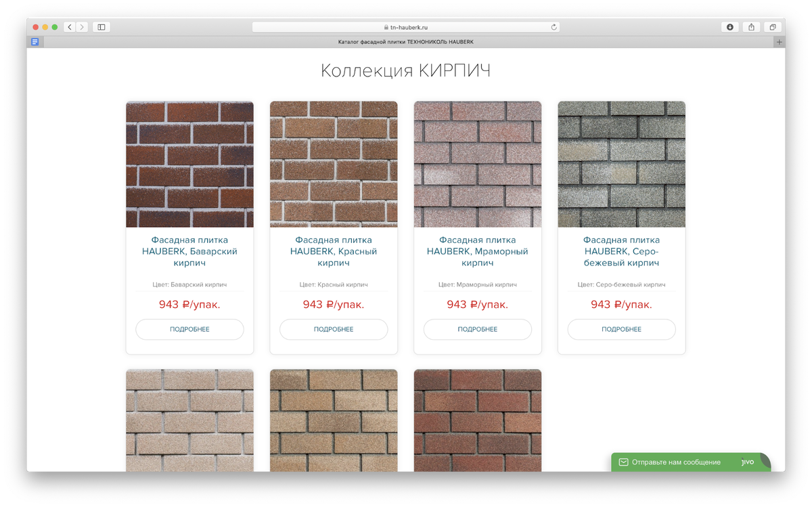The height and width of the screenshot is (507, 812).
Task: Click the tn-hauberk.ru address field
Action: click(x=406, y=27)
